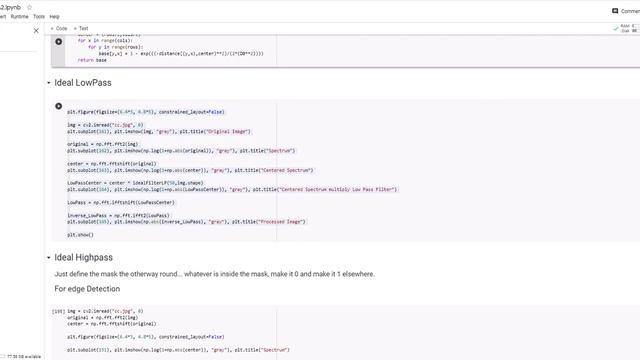This screenshot has width=640, height=360.
Task: Click the 'For edge Detection' text
Action: [x=87, y=289]
